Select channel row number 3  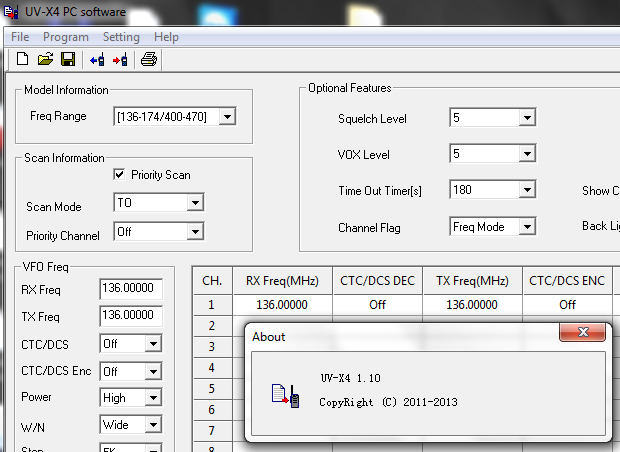click(212, 347)
